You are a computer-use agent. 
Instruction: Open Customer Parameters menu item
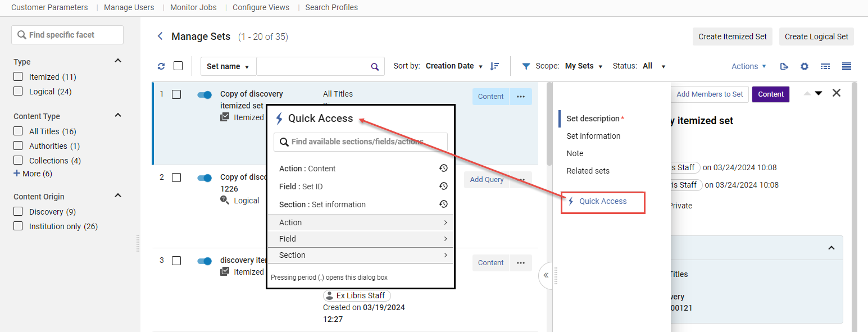49,7
